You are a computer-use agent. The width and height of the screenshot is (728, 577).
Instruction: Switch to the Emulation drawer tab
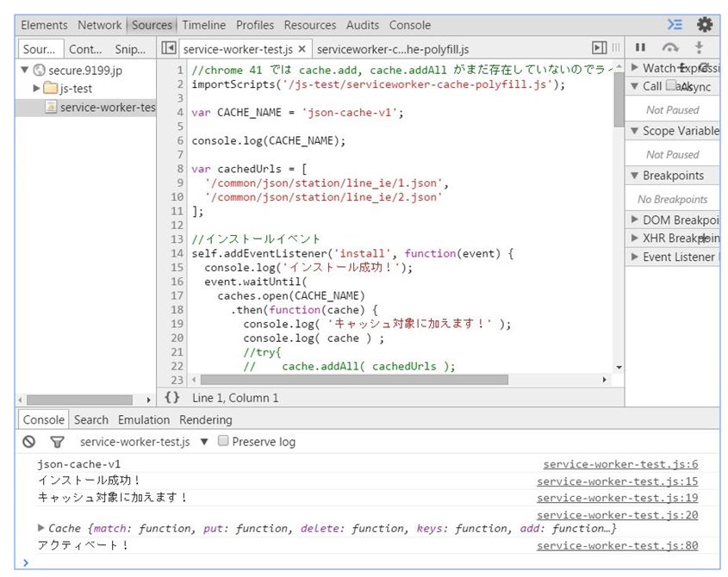[144, 419]
